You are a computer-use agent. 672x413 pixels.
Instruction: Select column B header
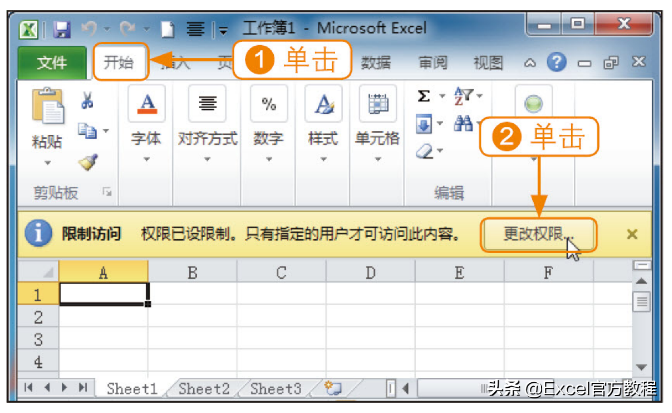[192, 272]
